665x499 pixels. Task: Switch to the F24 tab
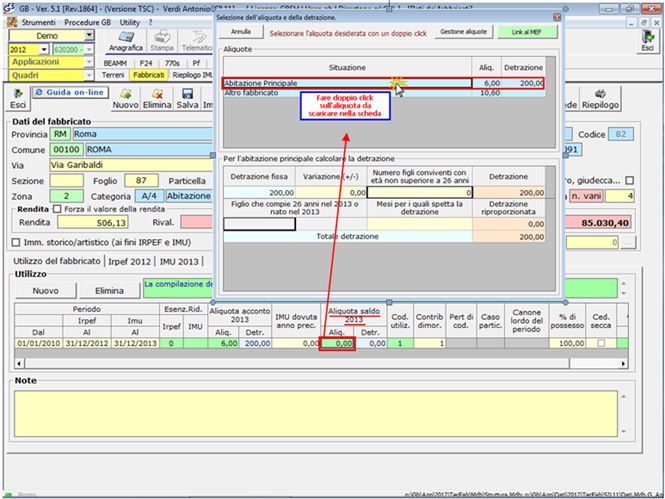click(x=146, y=63)
